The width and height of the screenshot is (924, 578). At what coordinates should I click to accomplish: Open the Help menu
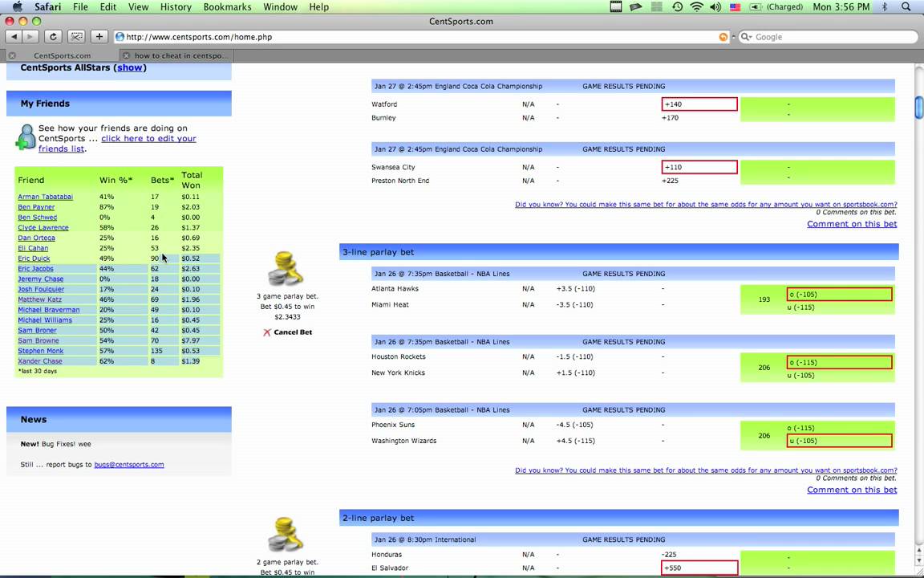(x=318, y=6)
